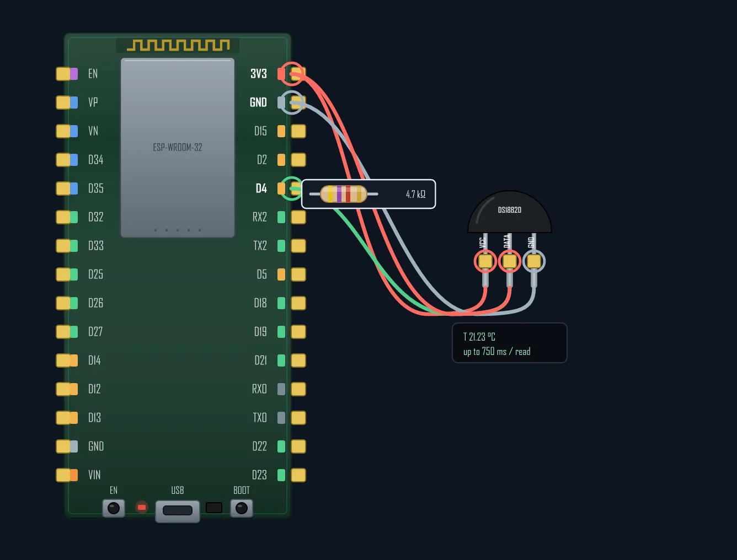
Task: Select the D27 pin pad
Action: tap(63, 332)
